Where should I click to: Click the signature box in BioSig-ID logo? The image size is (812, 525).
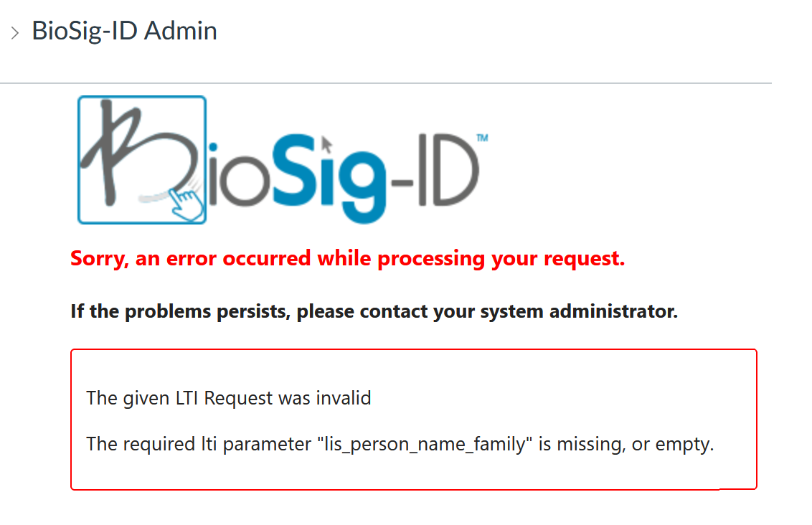pos(142,160)
